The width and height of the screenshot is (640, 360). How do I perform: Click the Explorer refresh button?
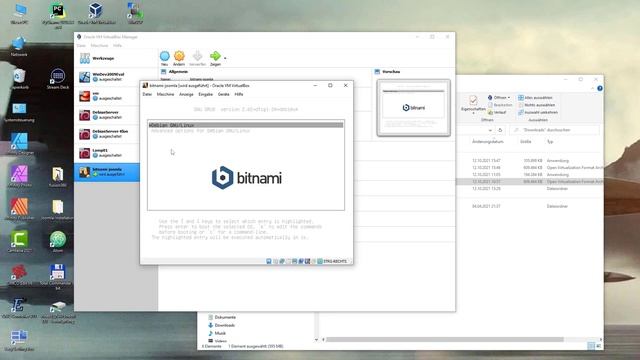pos(500,130)
